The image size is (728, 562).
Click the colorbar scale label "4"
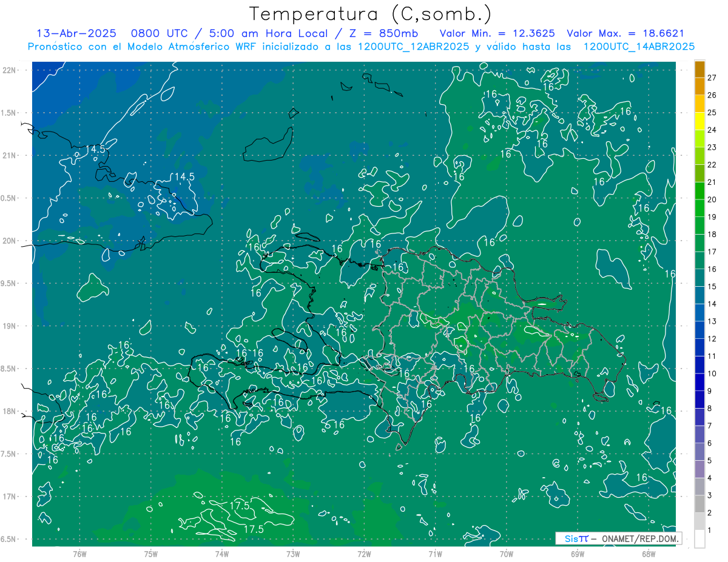point(710,478)
